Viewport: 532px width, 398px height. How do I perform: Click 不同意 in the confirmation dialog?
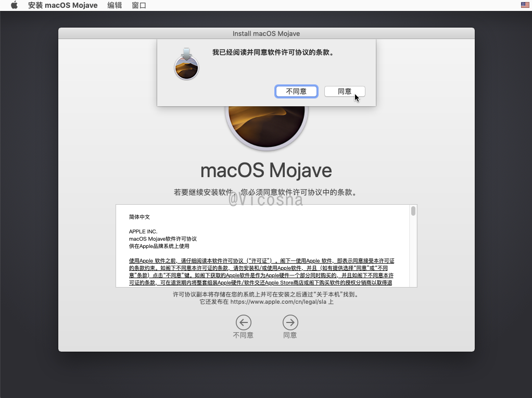click(x=296, y=91)
